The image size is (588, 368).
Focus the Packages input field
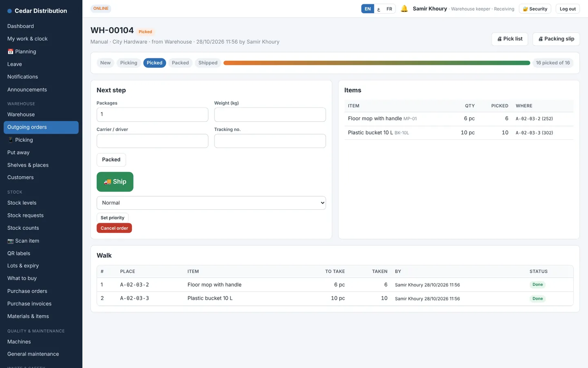(152, 114)
